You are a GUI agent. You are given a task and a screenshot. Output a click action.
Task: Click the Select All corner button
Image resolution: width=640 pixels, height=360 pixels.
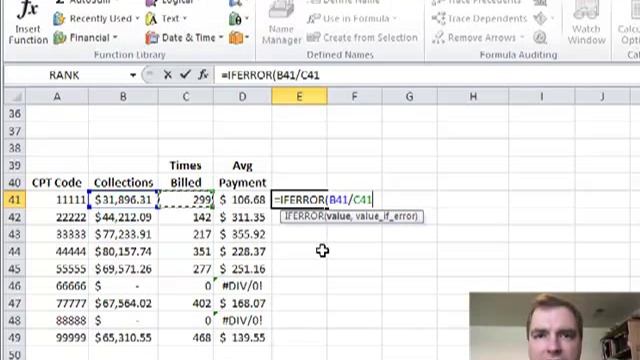(x=15, y=97)
